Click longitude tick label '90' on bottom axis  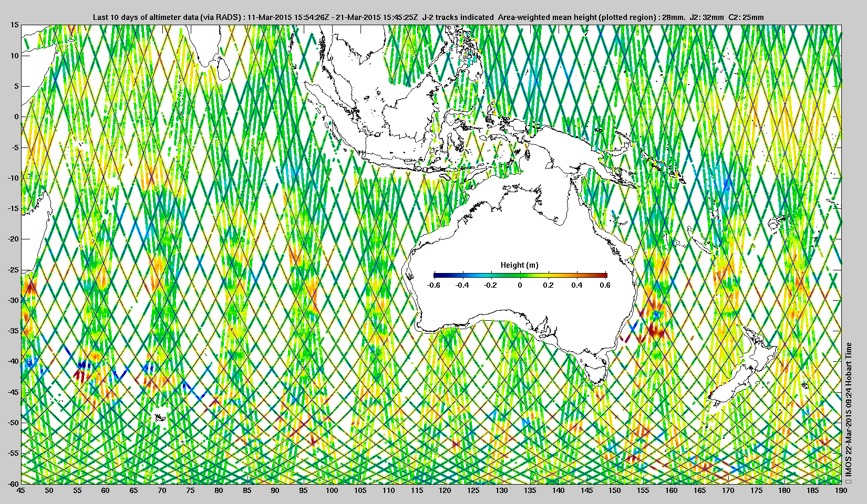(275, 490)
